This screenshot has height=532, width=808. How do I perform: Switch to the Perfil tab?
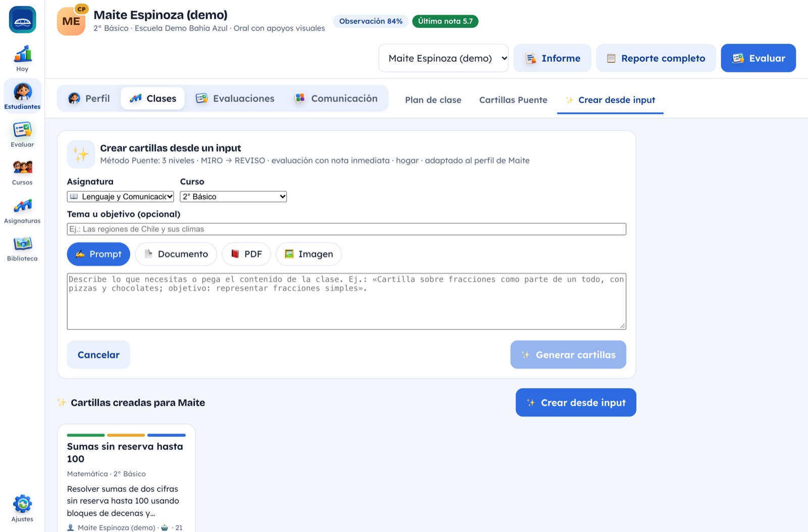tap(89, 98)
